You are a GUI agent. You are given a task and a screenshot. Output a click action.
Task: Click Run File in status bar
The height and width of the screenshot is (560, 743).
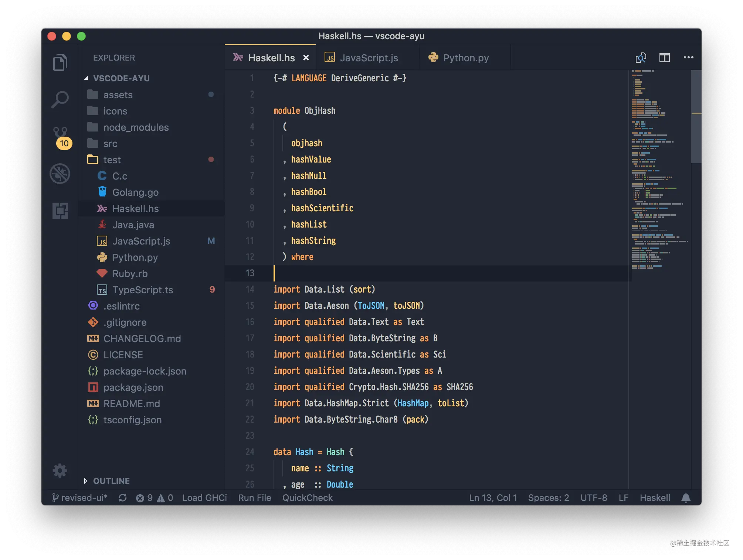tap(254, 498)
